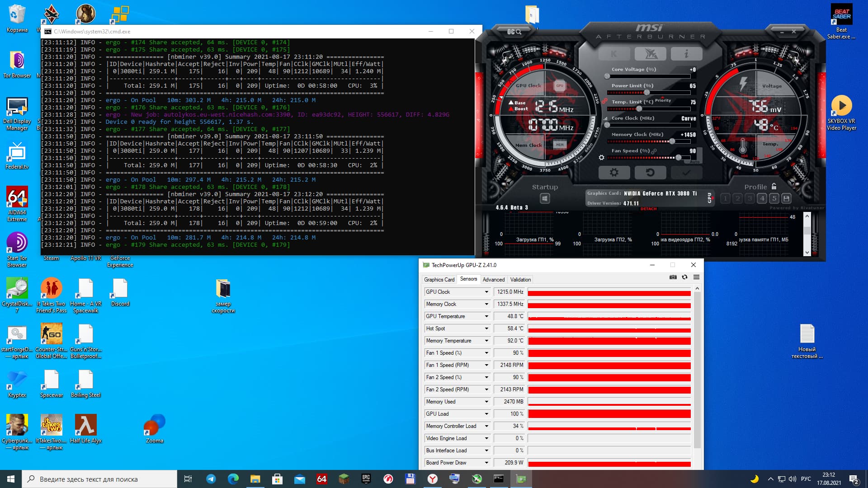The height and width of the screenshot is (488, 868).
Task: Open Minecraft from the taskbar
Action: pyautogui.click(x=344, y=479)
